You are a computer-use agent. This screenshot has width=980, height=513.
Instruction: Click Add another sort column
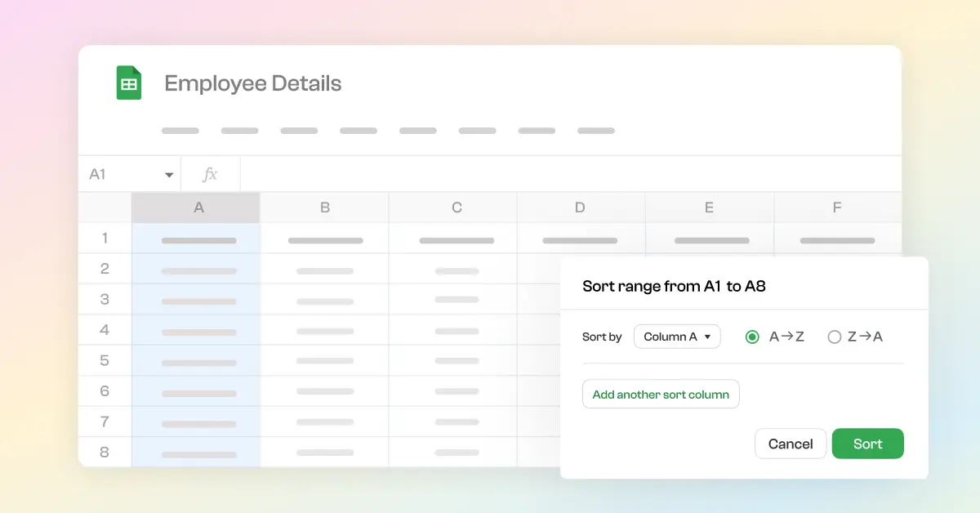point(661,394)
